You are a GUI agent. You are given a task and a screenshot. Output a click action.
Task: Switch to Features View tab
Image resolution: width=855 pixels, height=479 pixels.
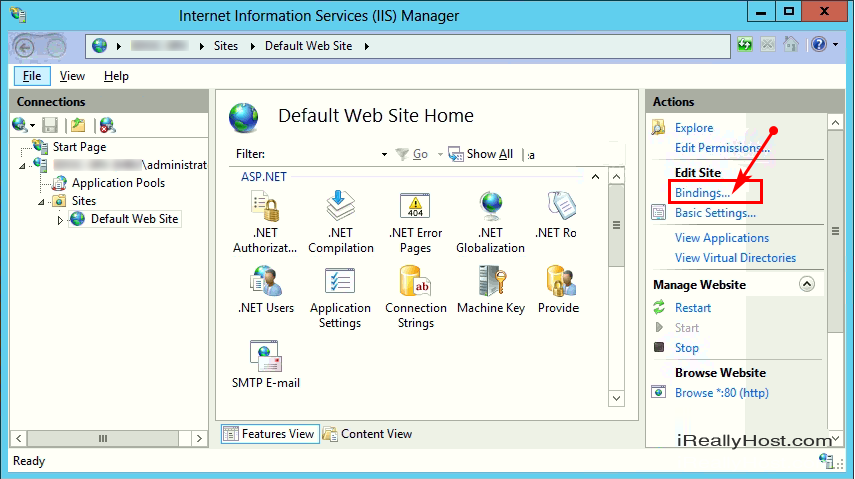point(270,434)
